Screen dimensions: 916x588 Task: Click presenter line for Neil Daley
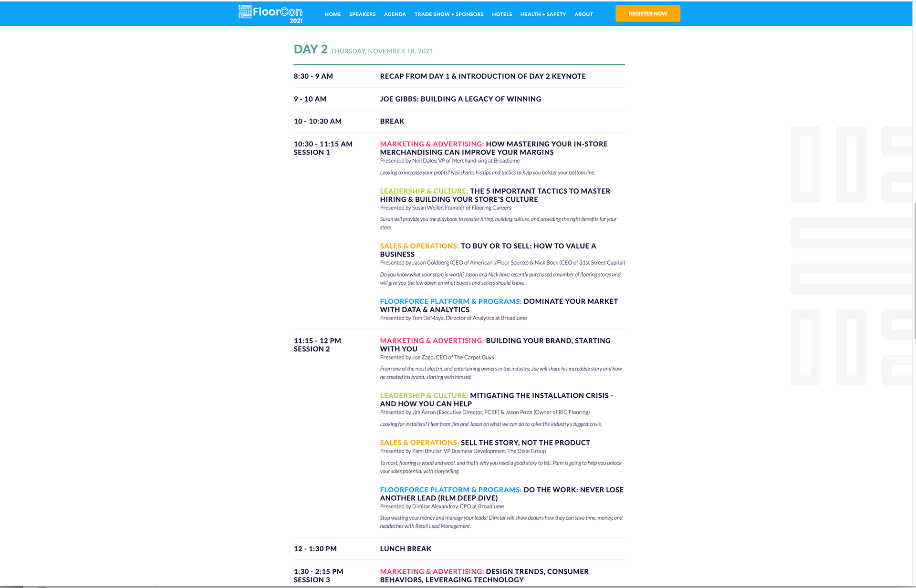pyautogui.click(x=450, y=161)
